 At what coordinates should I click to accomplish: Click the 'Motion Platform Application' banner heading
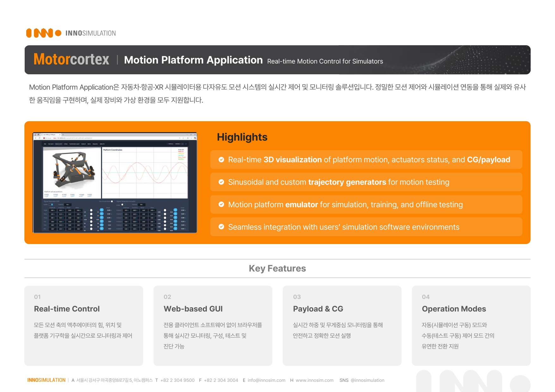point(193,60)
